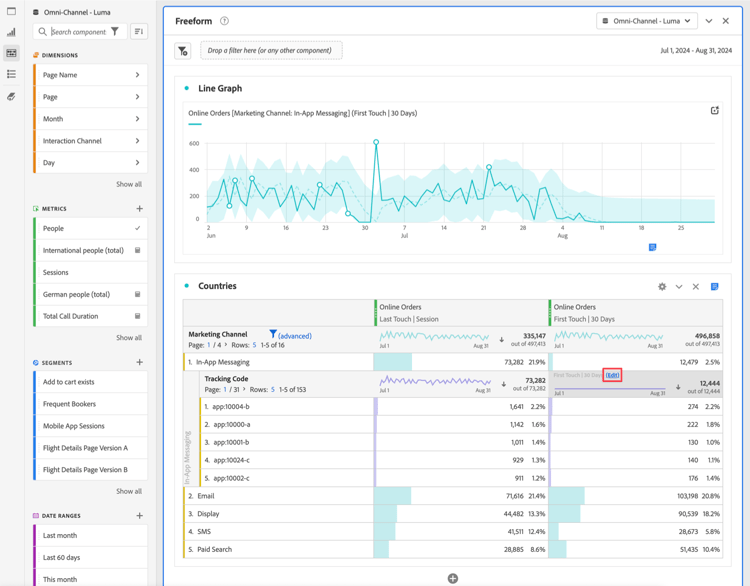Select the Frequent Bookers segment
The width and height of the screenshot is (750, 586).
(x=90, y=404)
